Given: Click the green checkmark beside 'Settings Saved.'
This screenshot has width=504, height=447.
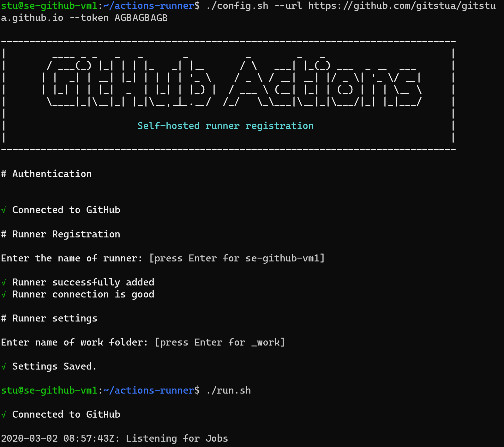Looking at the screenshot, I should pos(4,367).
